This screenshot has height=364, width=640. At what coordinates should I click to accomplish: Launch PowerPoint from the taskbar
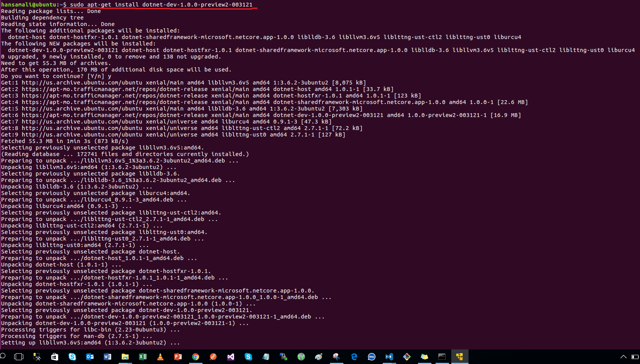pyautogui.click(x=178, y=357)
